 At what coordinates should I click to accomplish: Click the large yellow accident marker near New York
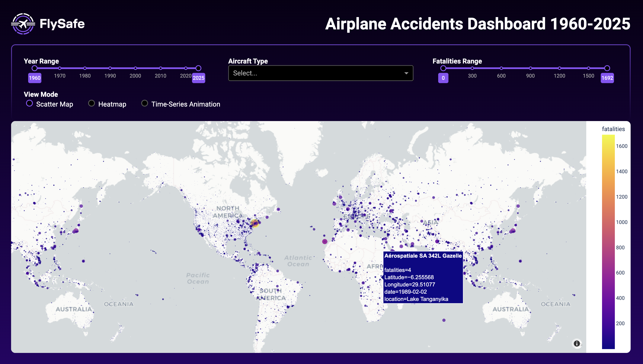[x=255, y=223]
